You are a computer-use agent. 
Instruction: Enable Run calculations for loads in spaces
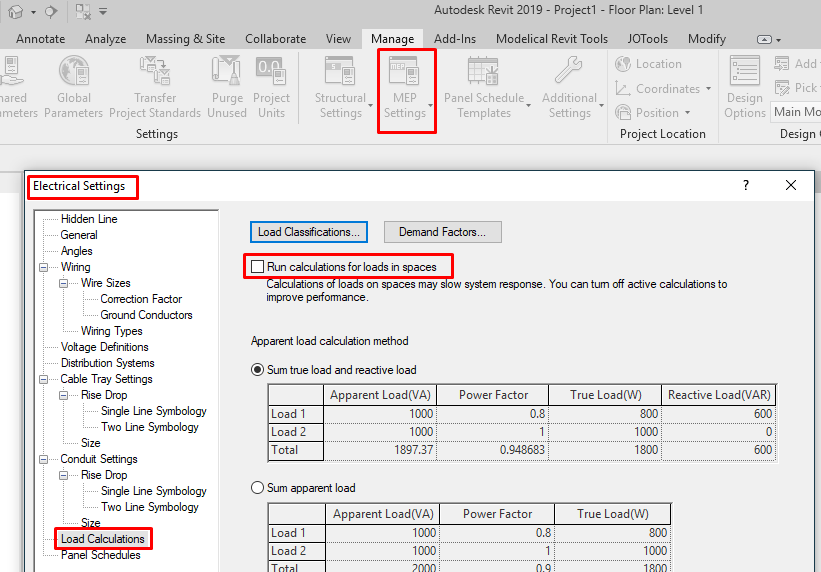pos(257,267)
